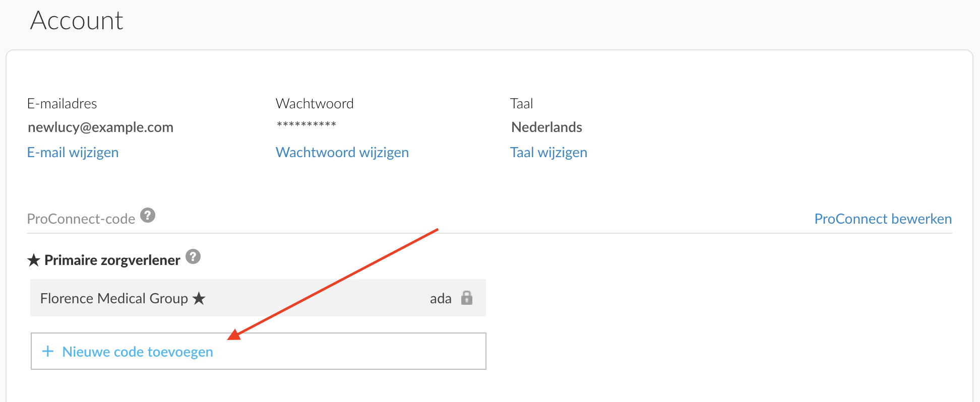Open the ProConnect bewerken link
980x402 pixels.
click(883, 219)
